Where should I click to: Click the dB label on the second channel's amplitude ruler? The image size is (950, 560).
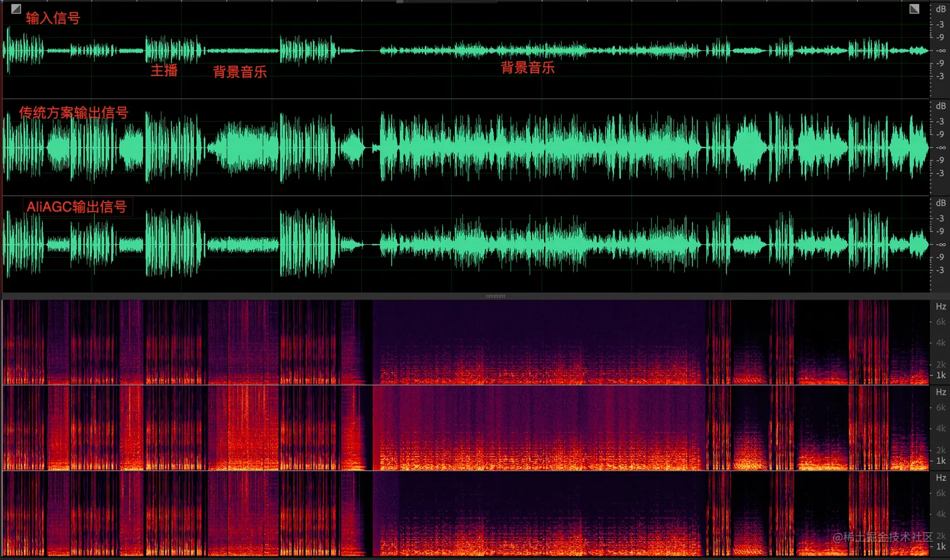click(941, 106)
